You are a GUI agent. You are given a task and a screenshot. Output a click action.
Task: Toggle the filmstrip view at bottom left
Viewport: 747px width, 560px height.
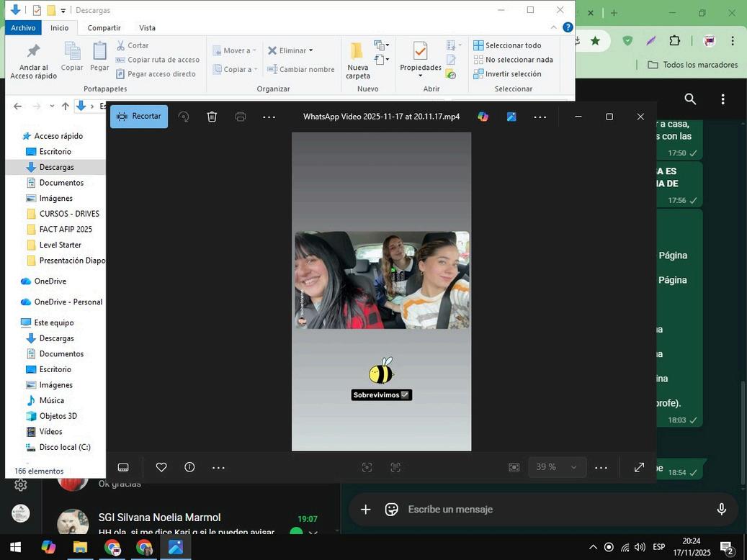click(x=123, y=467)
